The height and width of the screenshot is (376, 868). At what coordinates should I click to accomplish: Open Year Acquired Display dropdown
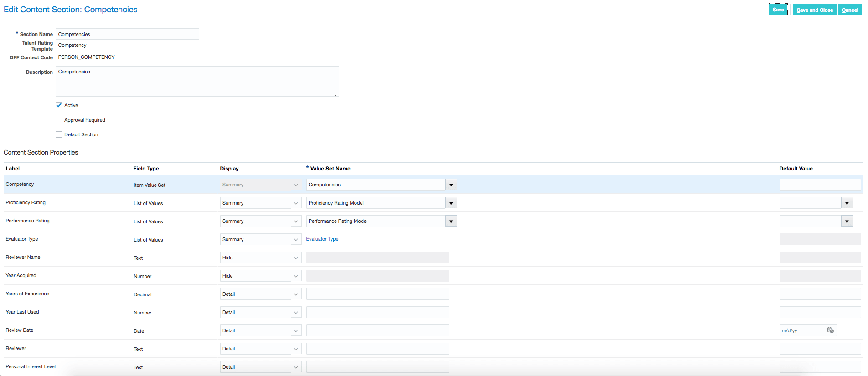tap(261, 276)
